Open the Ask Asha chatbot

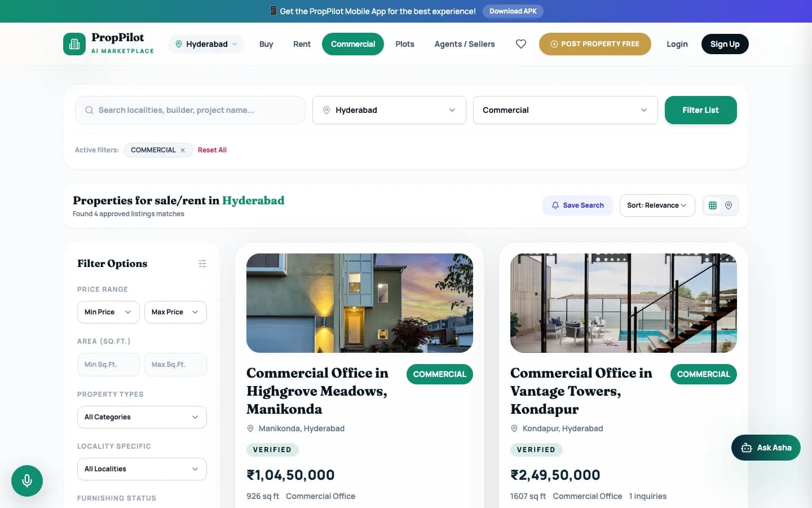(x=766, y=448)
